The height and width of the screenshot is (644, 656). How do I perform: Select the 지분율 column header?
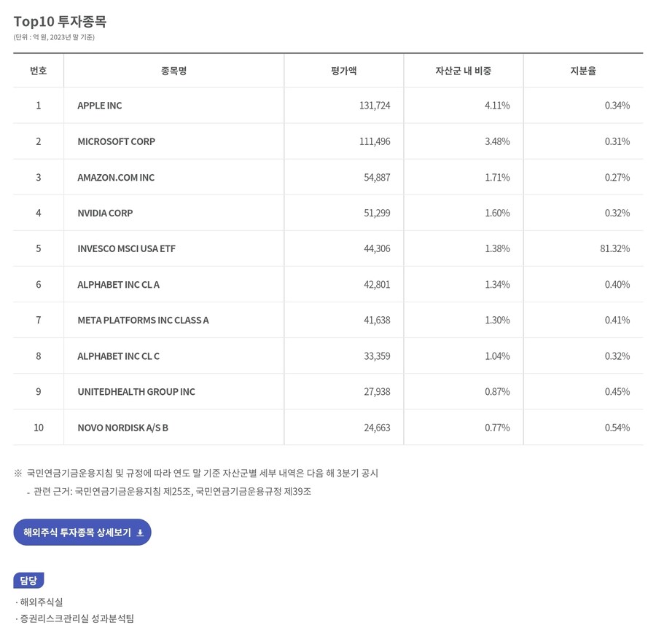tap(582, 71)
